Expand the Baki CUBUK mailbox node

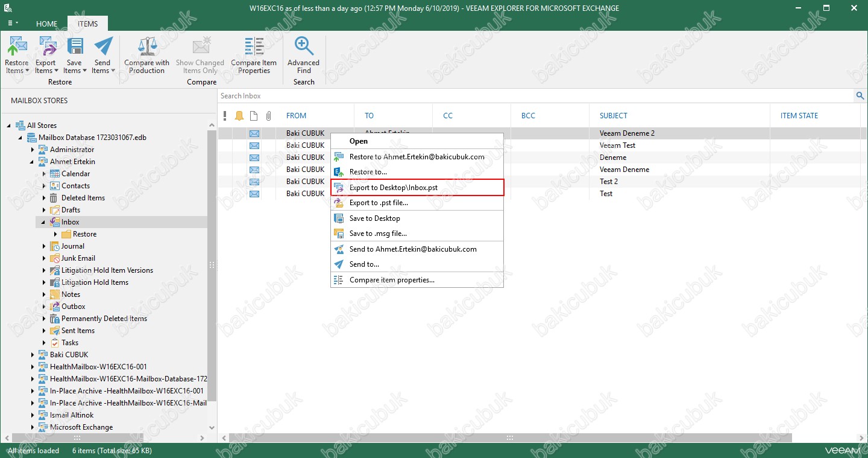point(33,355)
